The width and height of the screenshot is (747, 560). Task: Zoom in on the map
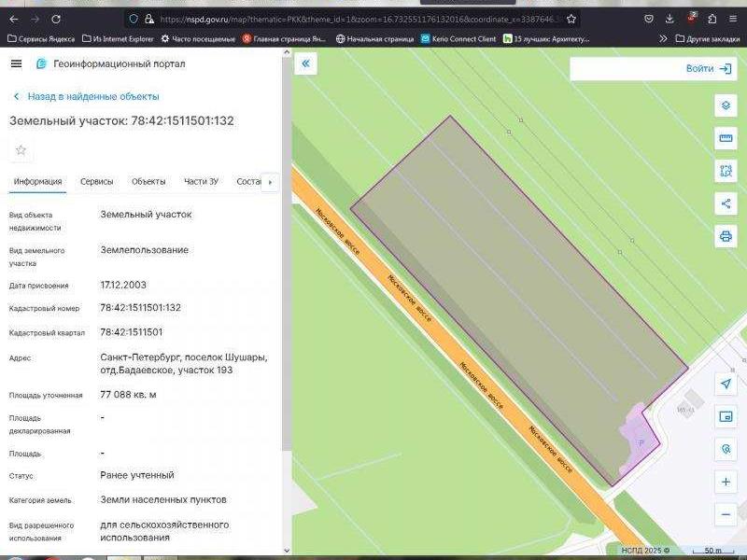click(x=726, y=482)
